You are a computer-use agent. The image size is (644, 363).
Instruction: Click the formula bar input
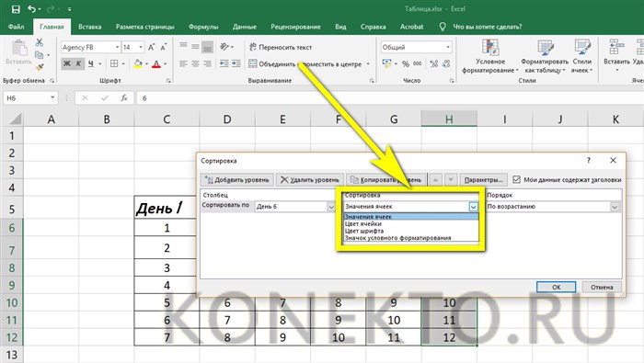pos(390,98)
